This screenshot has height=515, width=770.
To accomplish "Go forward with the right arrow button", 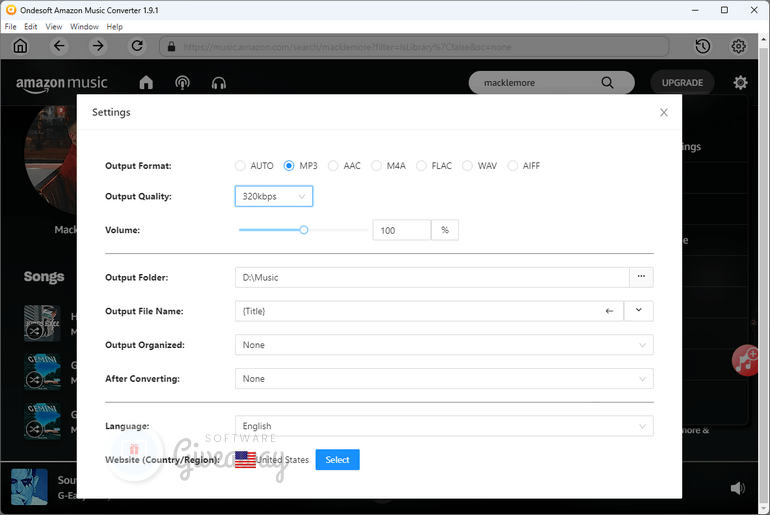I will pyautogui.click(x=98, y=46).
